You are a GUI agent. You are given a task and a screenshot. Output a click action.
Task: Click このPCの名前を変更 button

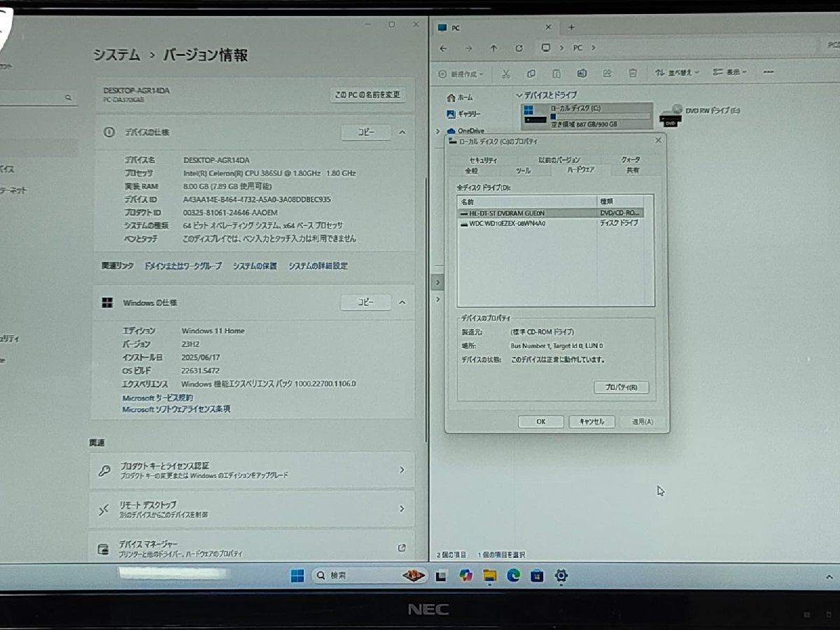(x=367, y=95)
